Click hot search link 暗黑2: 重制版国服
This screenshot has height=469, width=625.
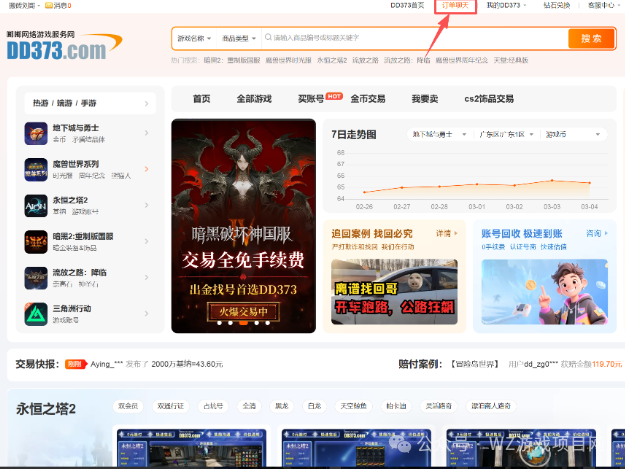pyautogui.click(x=232, y=60)
